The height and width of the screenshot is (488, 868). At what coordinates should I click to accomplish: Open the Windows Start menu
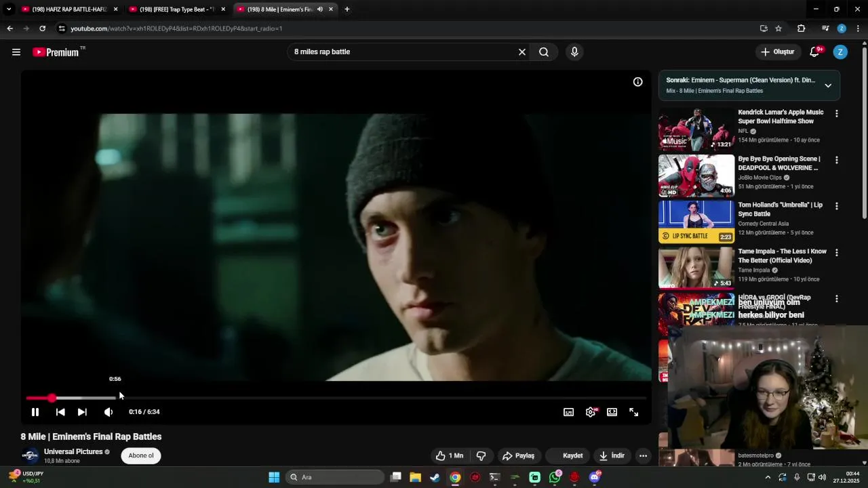274,477
